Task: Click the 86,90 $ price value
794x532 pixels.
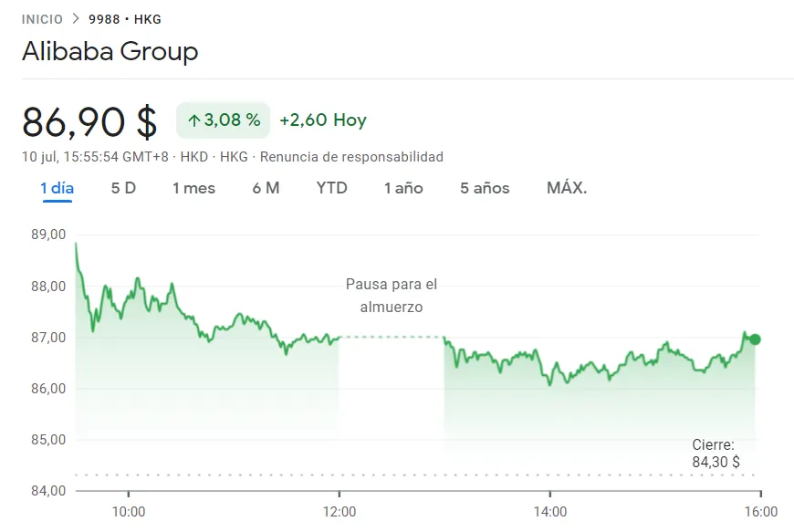Action: (89, 120)
